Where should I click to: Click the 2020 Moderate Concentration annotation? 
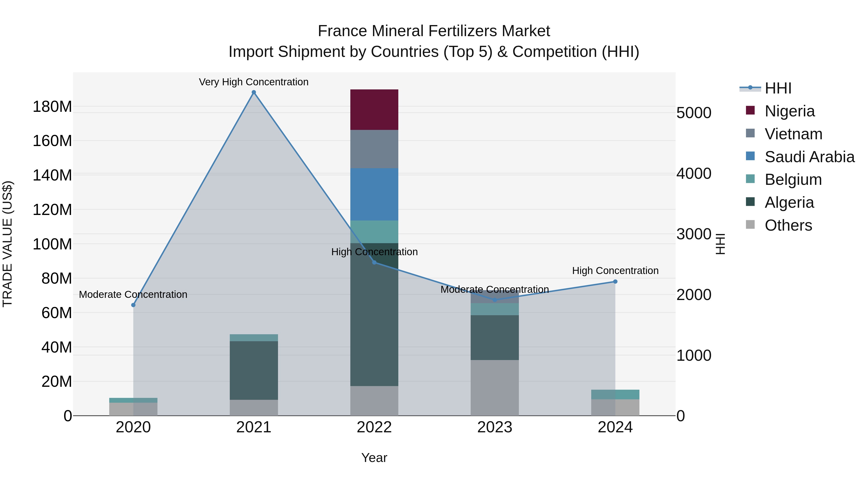coord(133,294)
